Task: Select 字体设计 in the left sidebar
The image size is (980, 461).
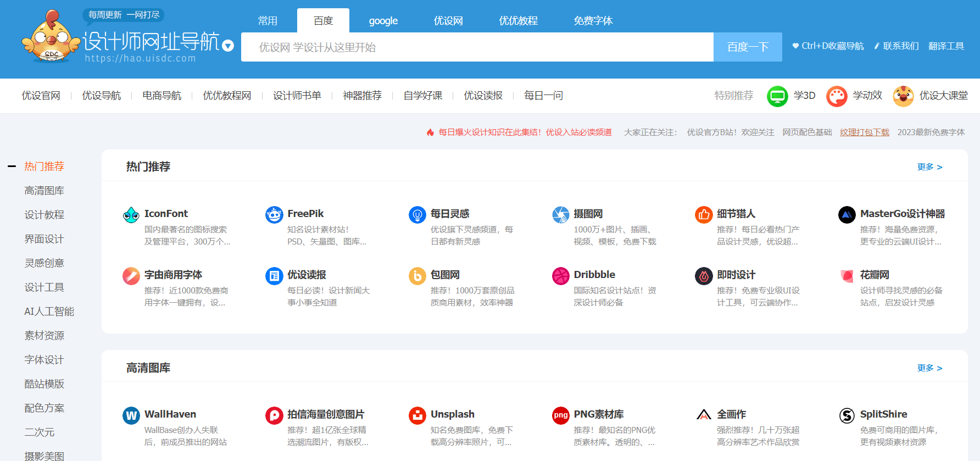Action: coord(44,360)
